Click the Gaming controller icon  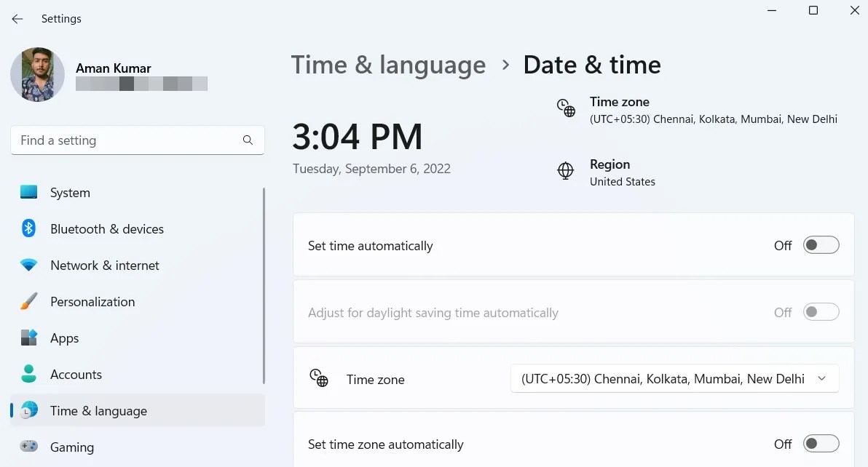point(29,447)
